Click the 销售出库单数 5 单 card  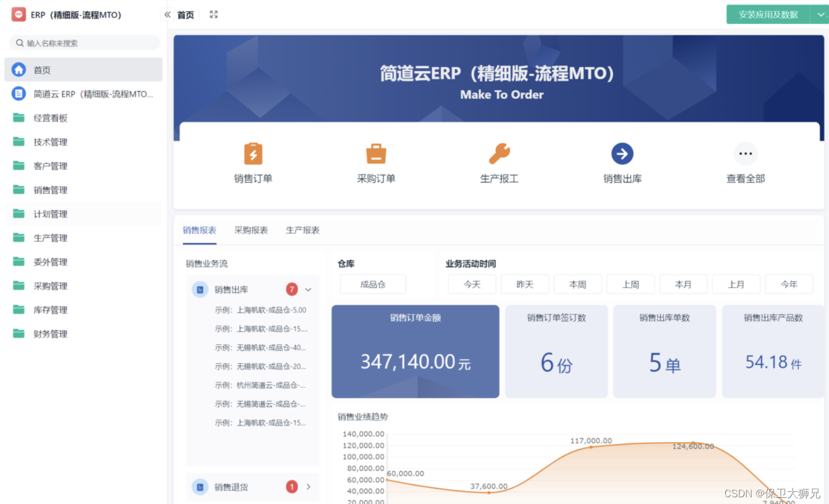click(x=664, y=352)
